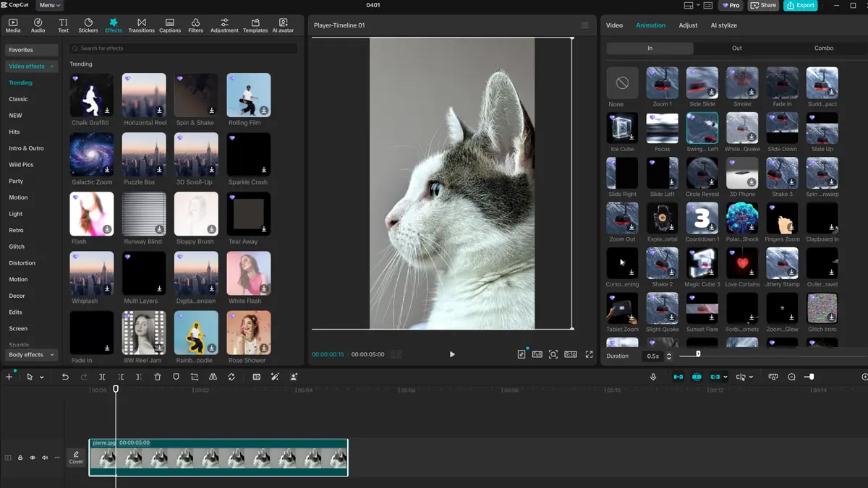Click the Undo icon in the timeline toolbar
Viewport: 868px width, 488px height.
tap(64, 376)
